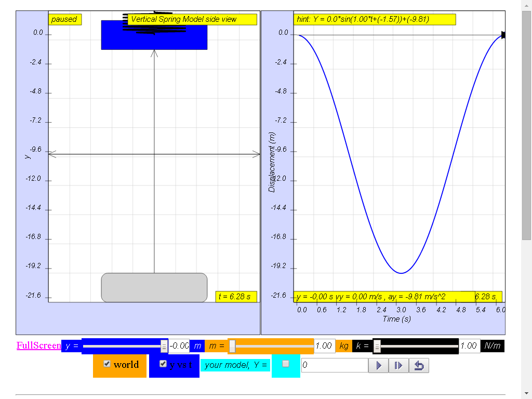Click the model formula input field

click(x=335, y=365)
